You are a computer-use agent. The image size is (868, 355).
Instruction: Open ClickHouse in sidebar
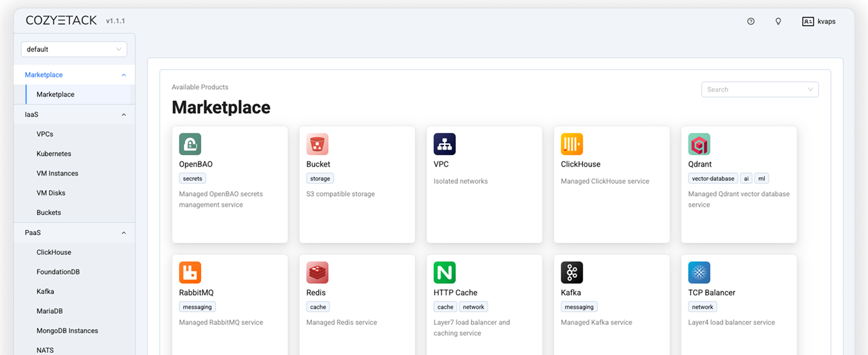pos(54,252)
